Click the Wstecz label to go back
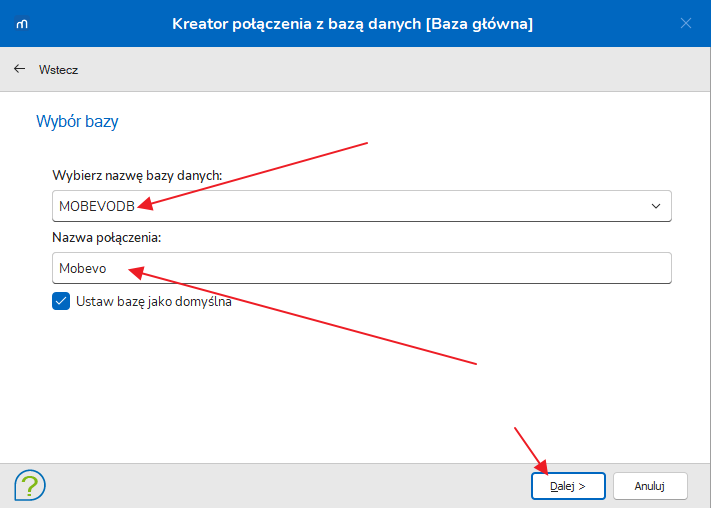 click(58, 70)
